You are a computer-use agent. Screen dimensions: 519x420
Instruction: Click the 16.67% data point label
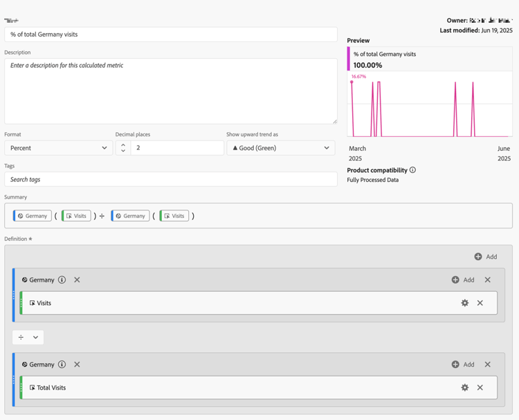click(x=358, y=76)
